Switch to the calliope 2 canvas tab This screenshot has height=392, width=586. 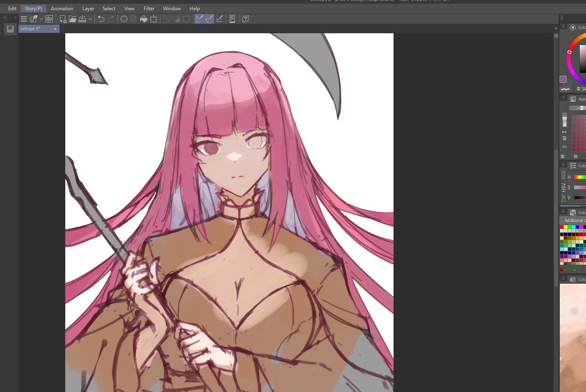point(39,29)
